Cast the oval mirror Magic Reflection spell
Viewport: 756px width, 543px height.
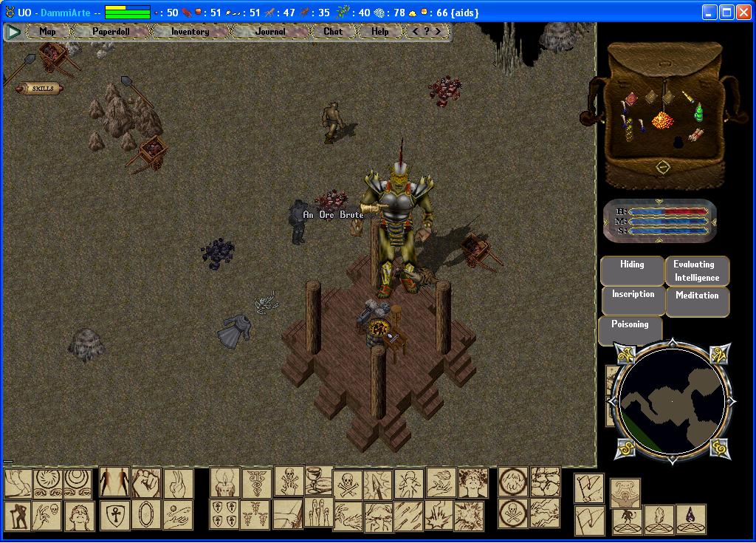tap(146, 514)
